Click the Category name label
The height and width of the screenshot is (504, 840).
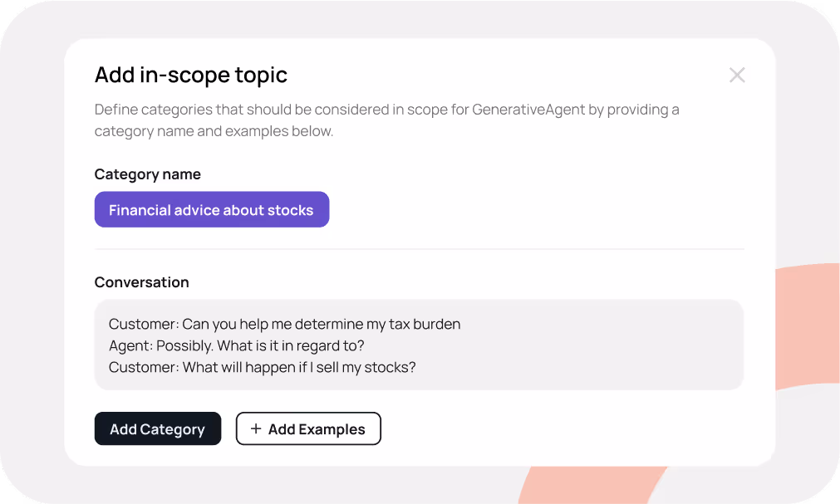147,174
